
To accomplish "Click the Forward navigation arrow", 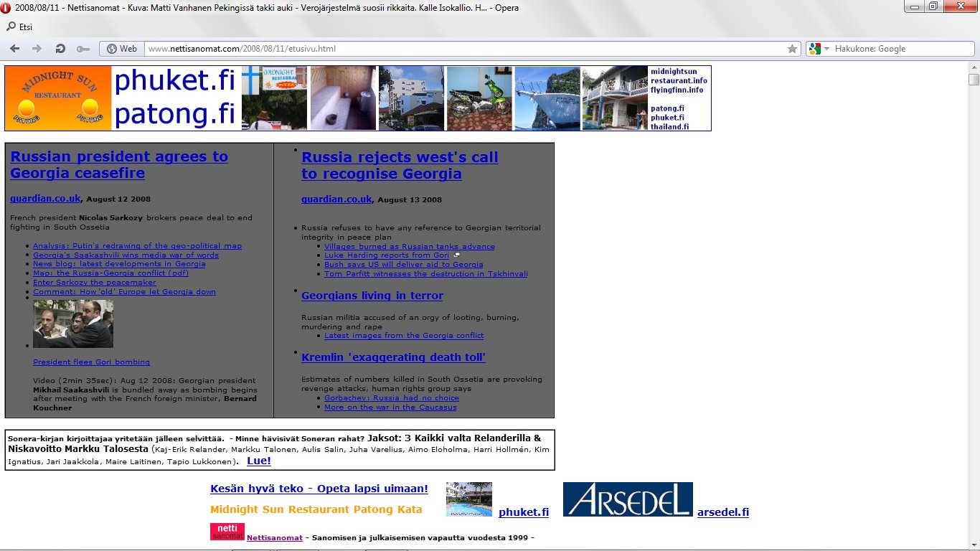I will tap(36, 49).
